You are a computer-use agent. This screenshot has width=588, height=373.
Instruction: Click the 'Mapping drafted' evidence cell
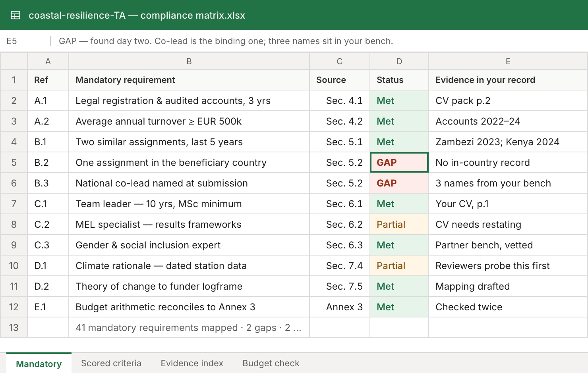pyautogui.click(x=508, y=286)
